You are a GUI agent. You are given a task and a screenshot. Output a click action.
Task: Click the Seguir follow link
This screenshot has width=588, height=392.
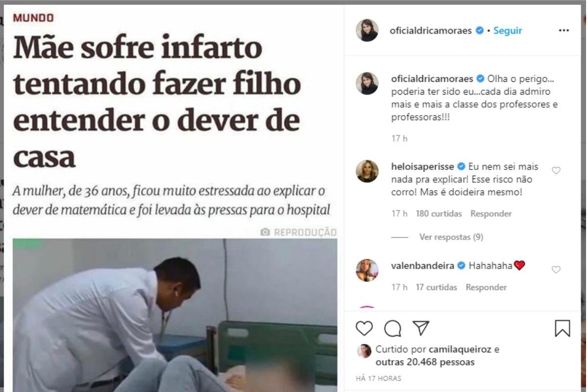[x=508, y=30]
